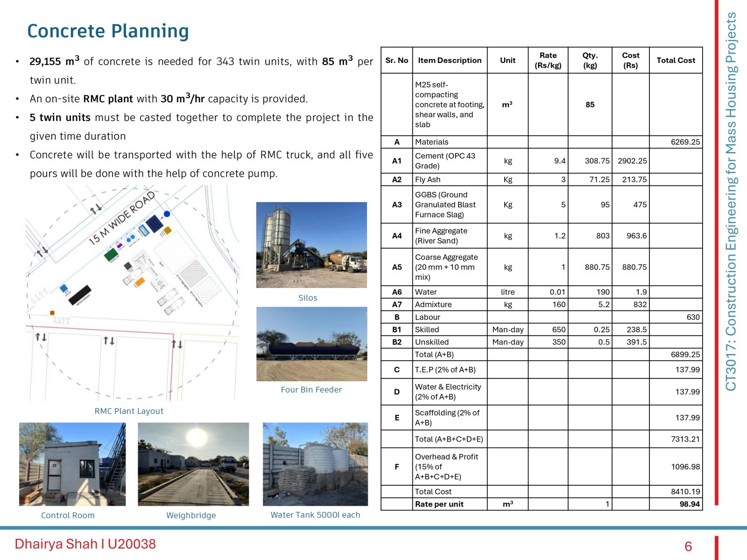Image resolution: width=747 pixels, height=560 pixels.
Task: Click the Weighbridge caption
Action: [x=191, y=515]
